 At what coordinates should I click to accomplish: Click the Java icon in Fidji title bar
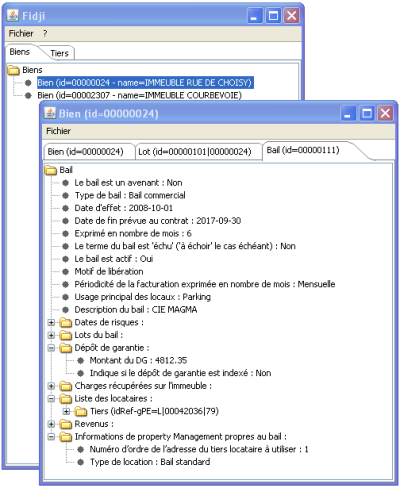click(x=13, y=16)
